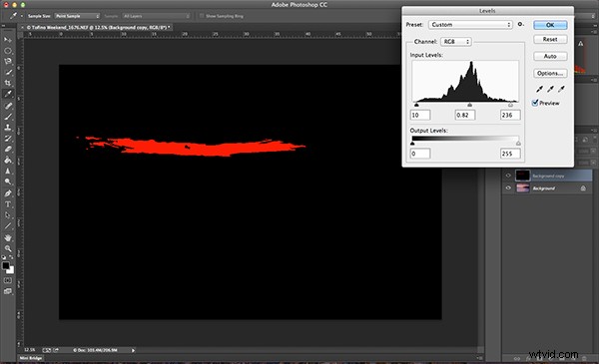Viewport: 599px width, 364px height.
Task: Open tool preset picker arrow
Action: click(x=21, y=16)
